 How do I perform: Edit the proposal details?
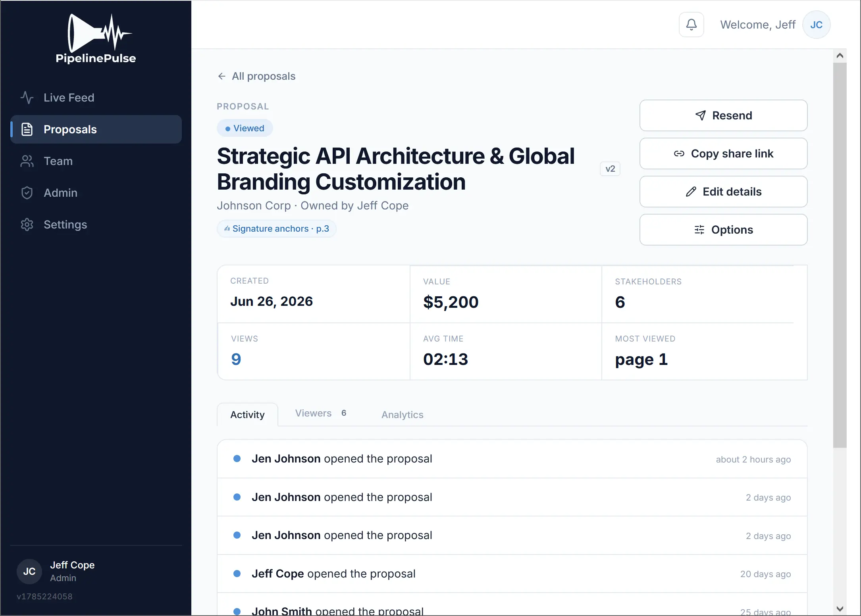click(x=723, y=192)
